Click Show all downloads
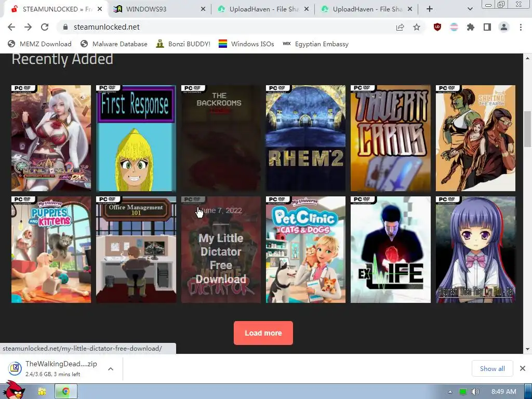 493,368
